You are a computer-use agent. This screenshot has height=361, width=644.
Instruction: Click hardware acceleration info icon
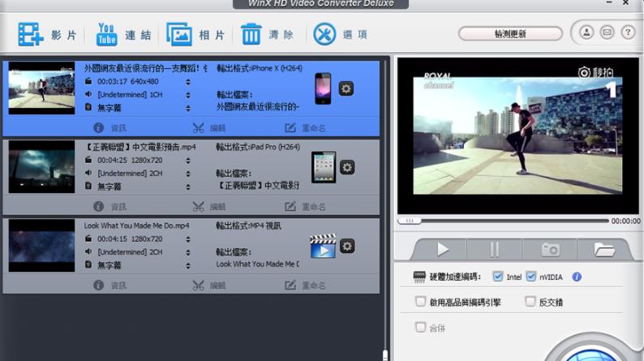click(577, 277)
